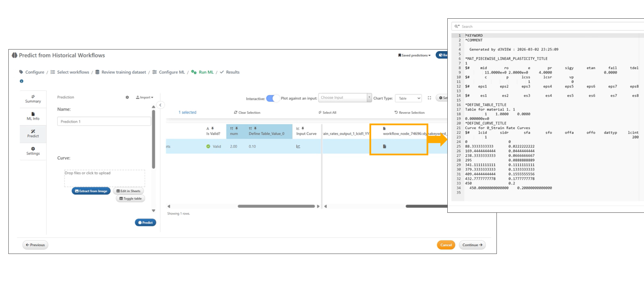The width and height of the screenshot is (644, 301).
Task: Click the sort icon on num column
Action: click(232, 128)
